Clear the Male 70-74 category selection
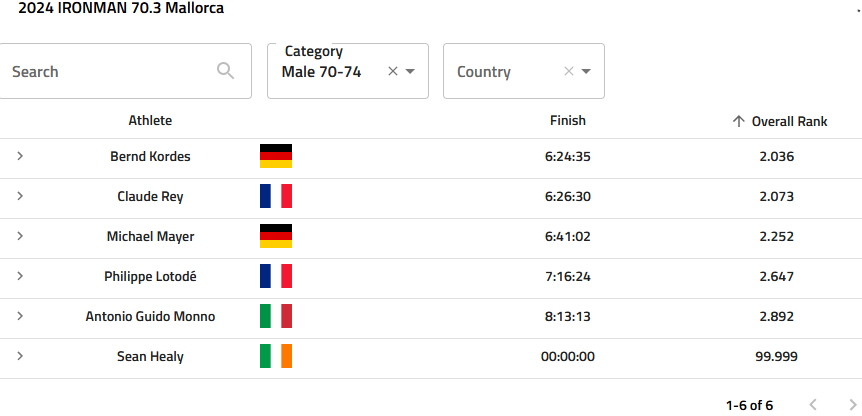This screenshot has height=416, width=862. [393, 71]
